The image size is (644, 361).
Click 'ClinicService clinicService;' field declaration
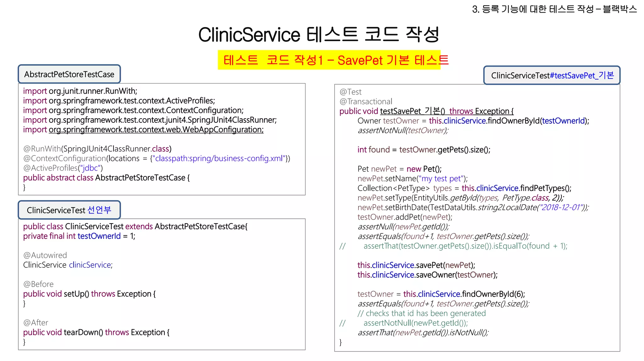click(x=68, y=265)
